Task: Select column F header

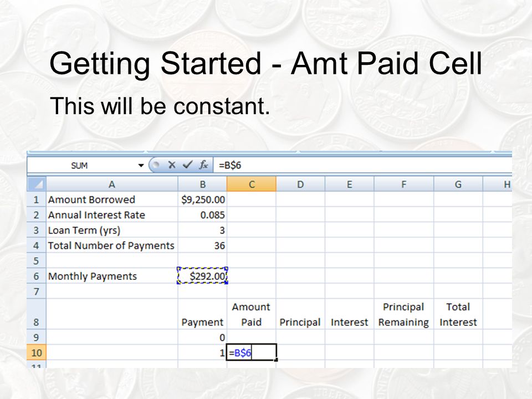Action: (x=404, y=184)
